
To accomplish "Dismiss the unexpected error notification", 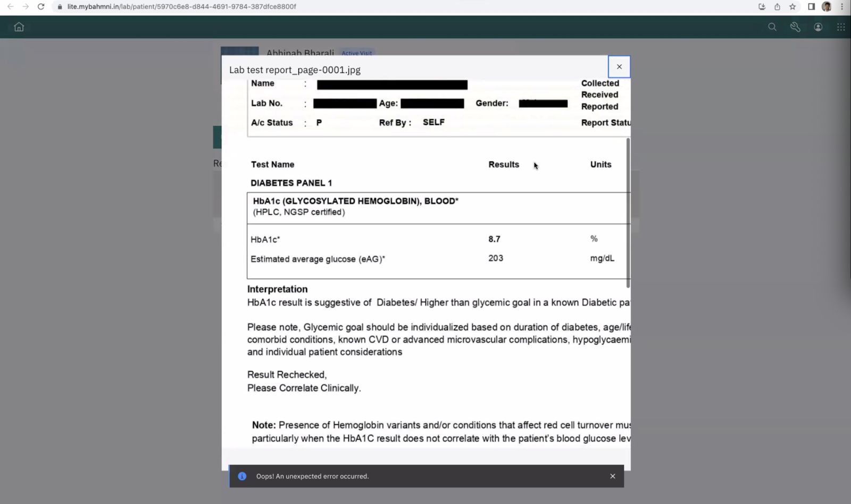I will [613, 476].
